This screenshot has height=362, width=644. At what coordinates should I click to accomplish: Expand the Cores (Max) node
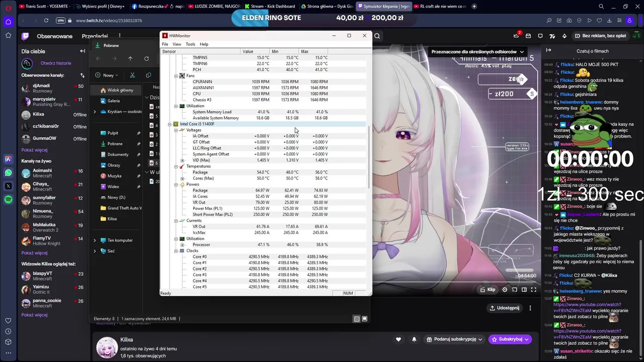coord(182,178)
